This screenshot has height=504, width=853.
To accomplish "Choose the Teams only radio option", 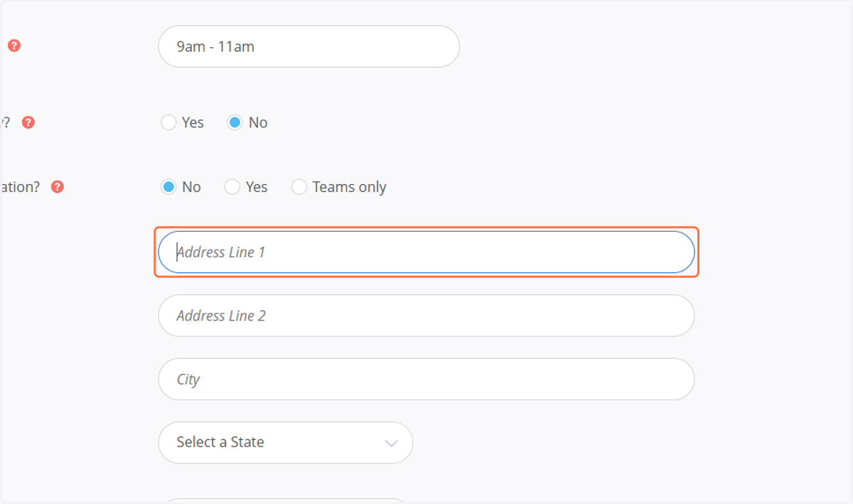I will (x=299, y=187).
